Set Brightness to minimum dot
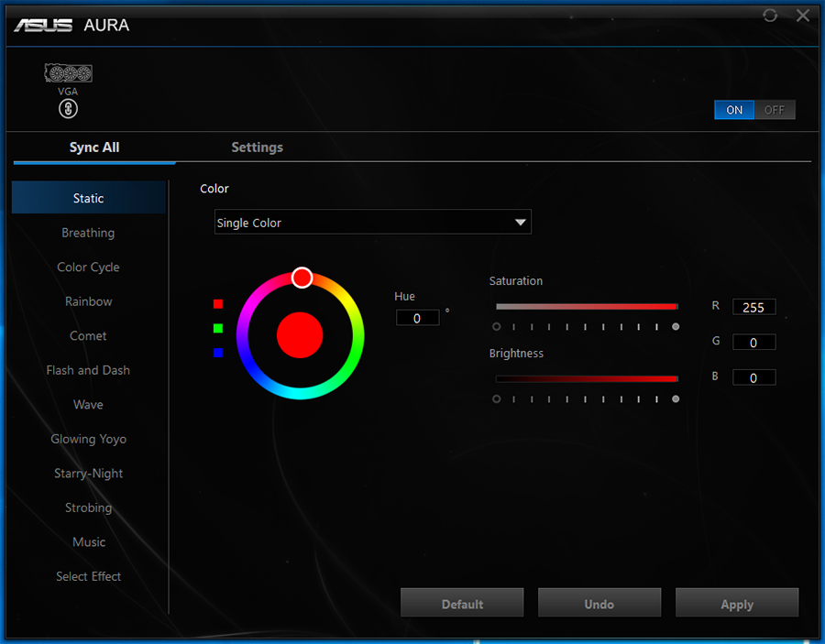The image size is (825, 644). [496, 399]
